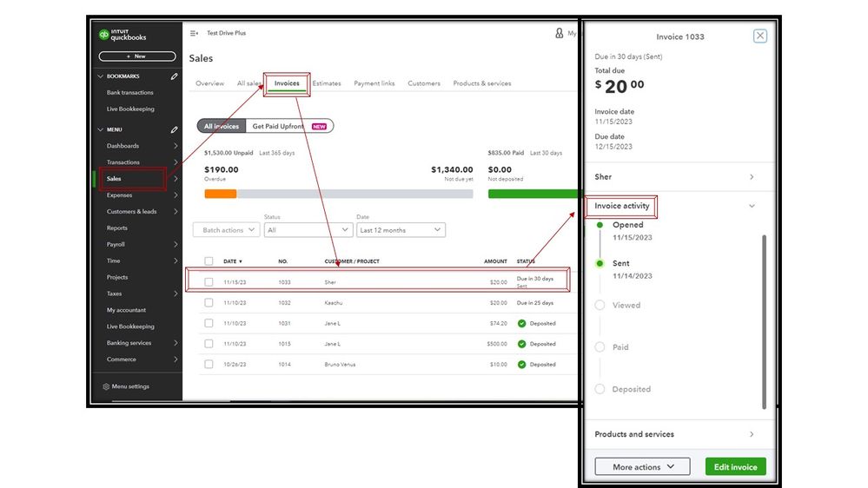
Task: Click the invoice panel scrollbar
Action: click(x=764, y=322)
